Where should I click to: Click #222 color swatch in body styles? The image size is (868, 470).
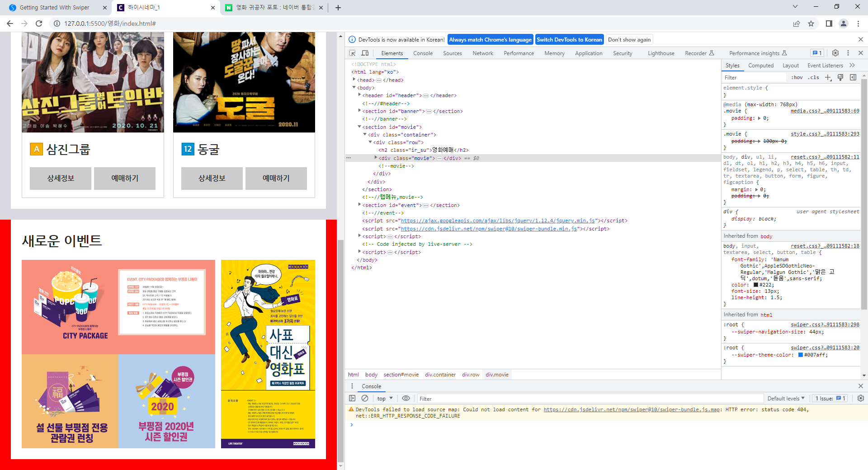756,285
